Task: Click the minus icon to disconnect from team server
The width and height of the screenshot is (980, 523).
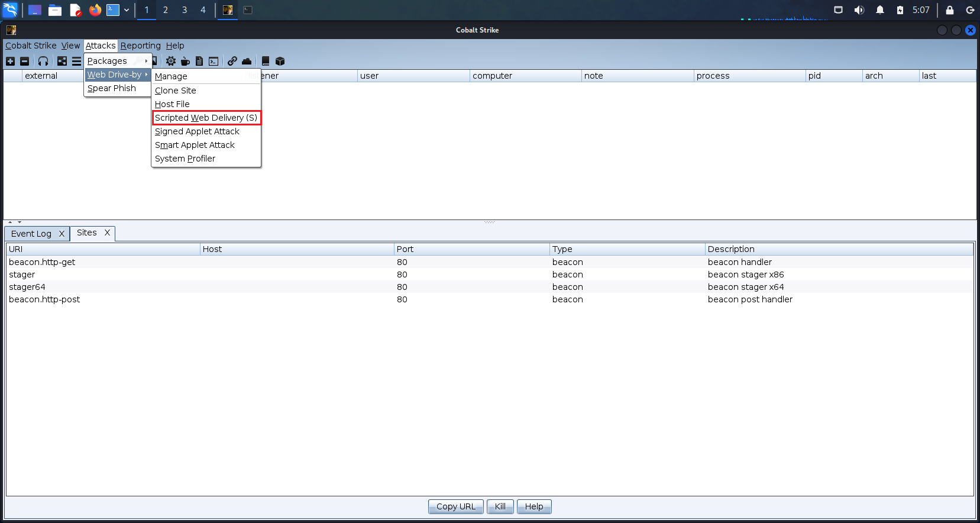Action: [x=24, y=61]
